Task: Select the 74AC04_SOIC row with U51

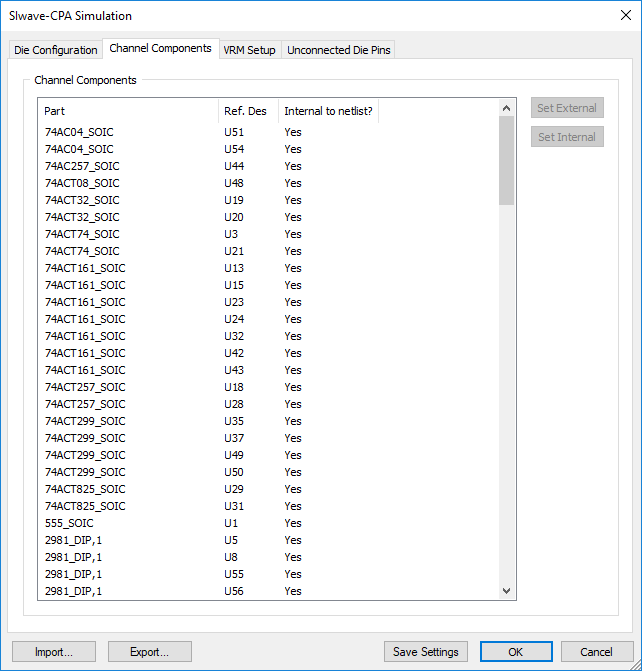Action: tap(268, 132)
